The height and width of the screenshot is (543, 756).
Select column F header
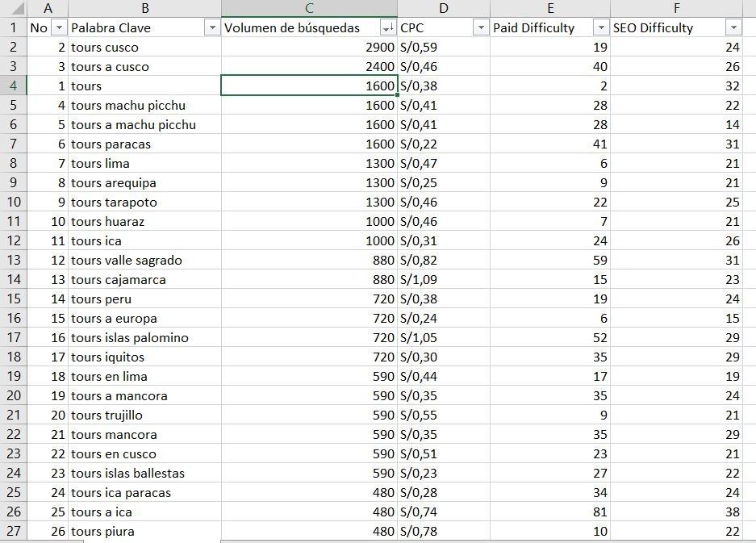click(676, 8)
